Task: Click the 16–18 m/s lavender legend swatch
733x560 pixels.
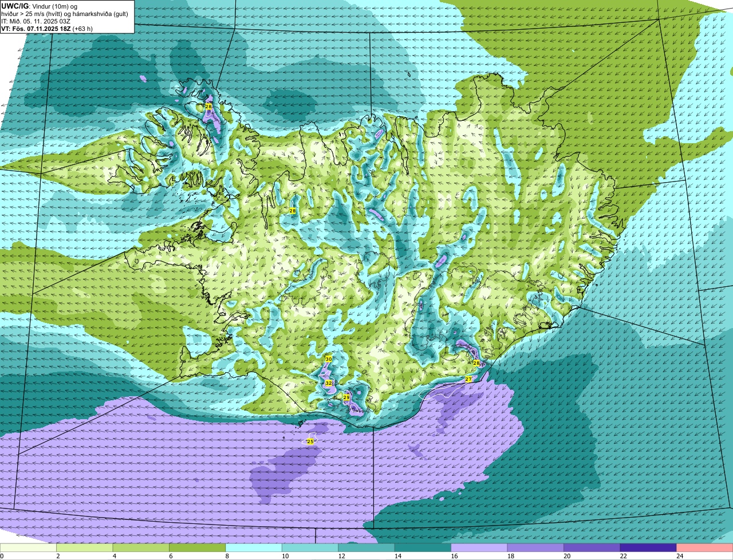Action: 479,547
